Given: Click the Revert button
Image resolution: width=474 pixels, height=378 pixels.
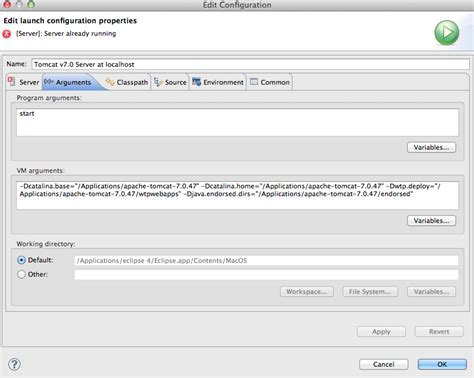Looking at the screenshot, I should tap(439, 332).
